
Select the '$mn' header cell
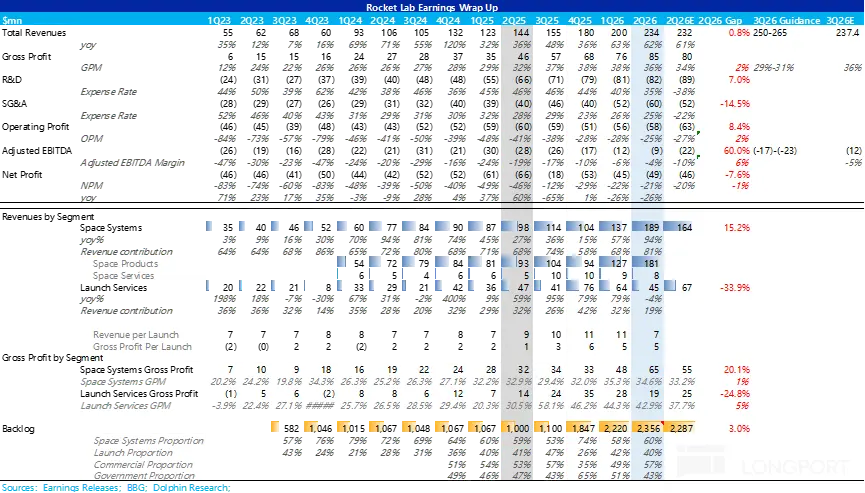click(12, 20)
